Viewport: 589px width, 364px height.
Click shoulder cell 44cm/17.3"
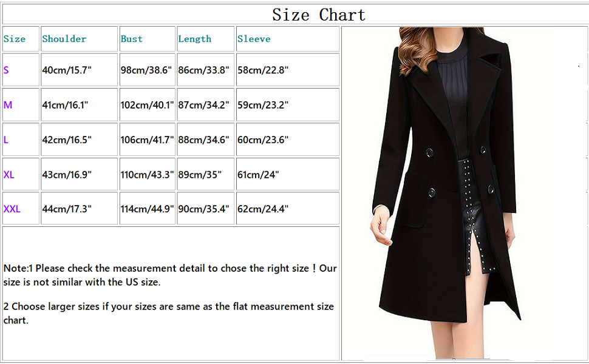[80, 208]
